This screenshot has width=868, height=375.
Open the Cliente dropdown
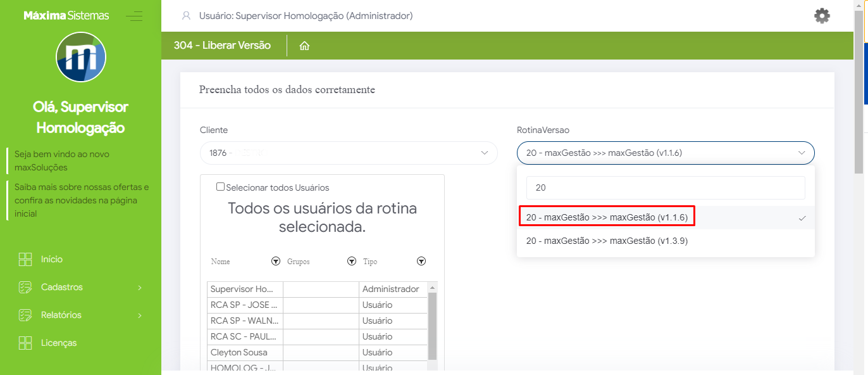click(x=349, y=153)
